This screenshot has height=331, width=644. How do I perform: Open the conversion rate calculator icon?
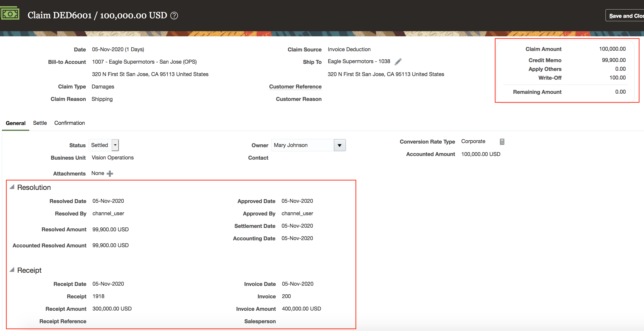[502, 142]
